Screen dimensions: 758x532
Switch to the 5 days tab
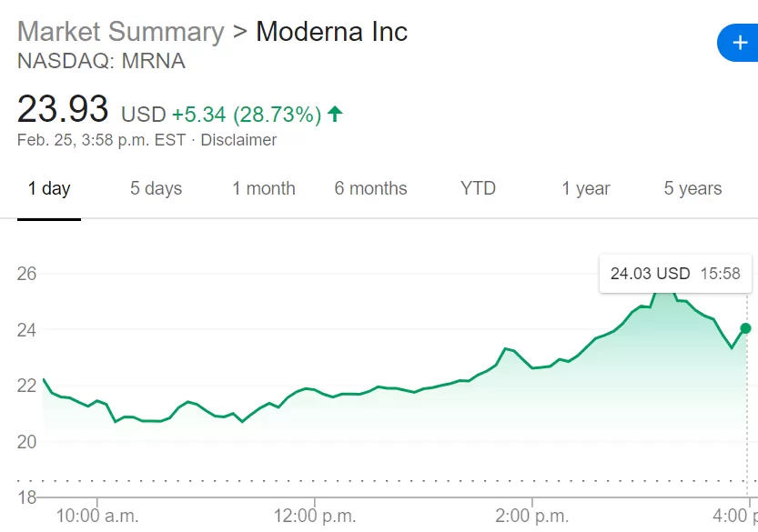157,188
